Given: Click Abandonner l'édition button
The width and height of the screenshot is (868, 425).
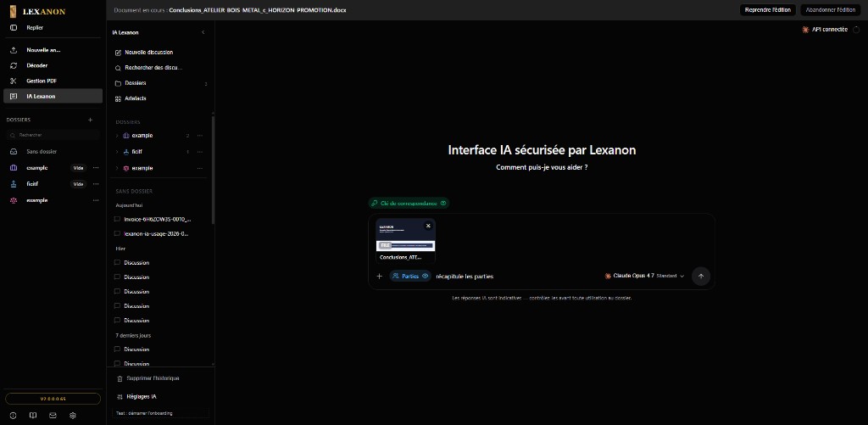Looking at the screenshot, I should (831, 10).
